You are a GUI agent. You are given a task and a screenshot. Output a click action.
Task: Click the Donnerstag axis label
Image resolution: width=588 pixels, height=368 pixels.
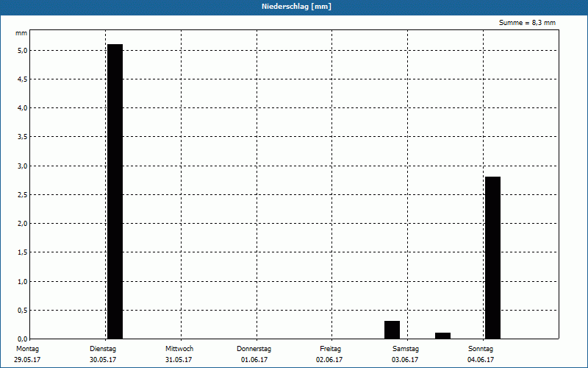point(254,349)
